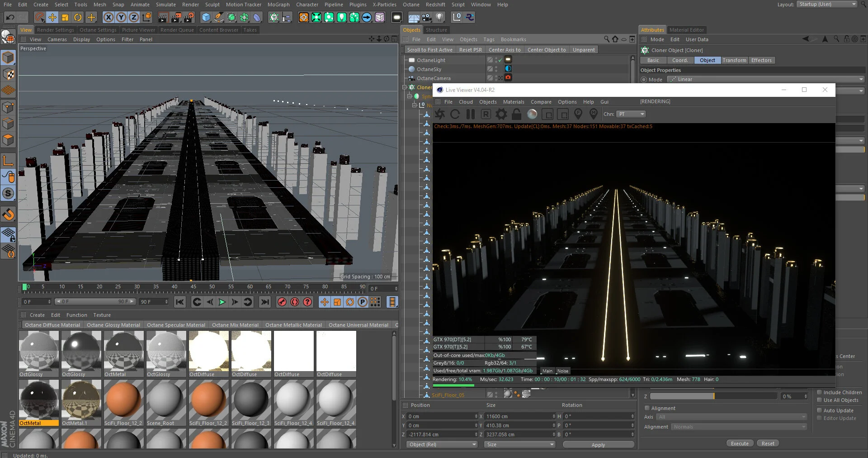This screenshot has width=868, height=458.
Task: Select the Rotate tool in top toolbar
Action: pyautogui.click(x=78, y=18)
